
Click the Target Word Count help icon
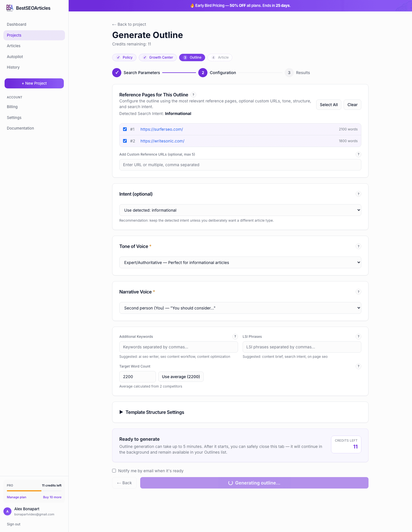coord(358,366)
